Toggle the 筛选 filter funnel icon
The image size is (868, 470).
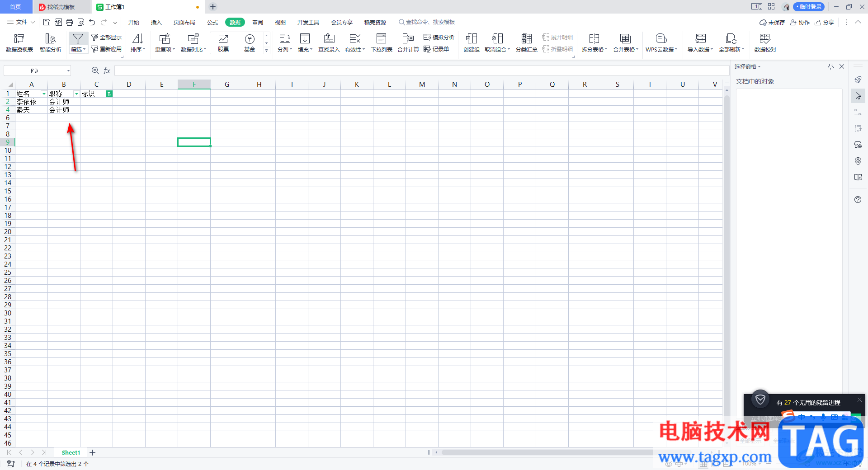pyautogui.click(x=78, y=39)
